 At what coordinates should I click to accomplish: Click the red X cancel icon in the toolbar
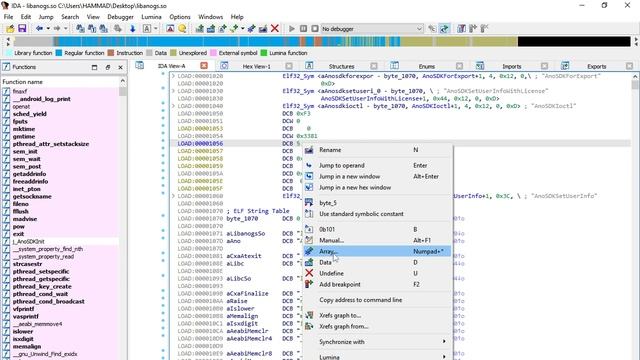275,29
